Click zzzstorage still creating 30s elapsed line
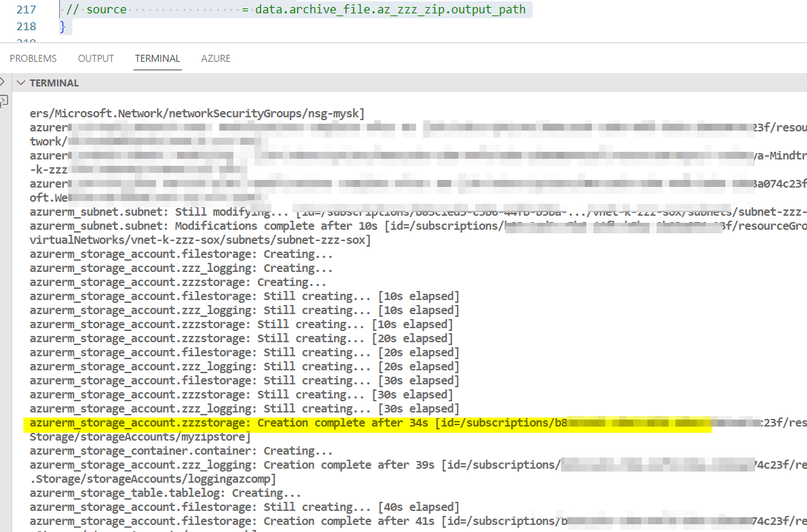 (241, 395)
